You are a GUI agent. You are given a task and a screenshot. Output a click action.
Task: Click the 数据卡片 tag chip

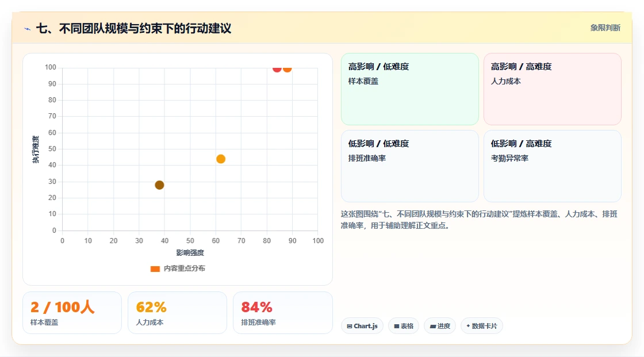482,326
